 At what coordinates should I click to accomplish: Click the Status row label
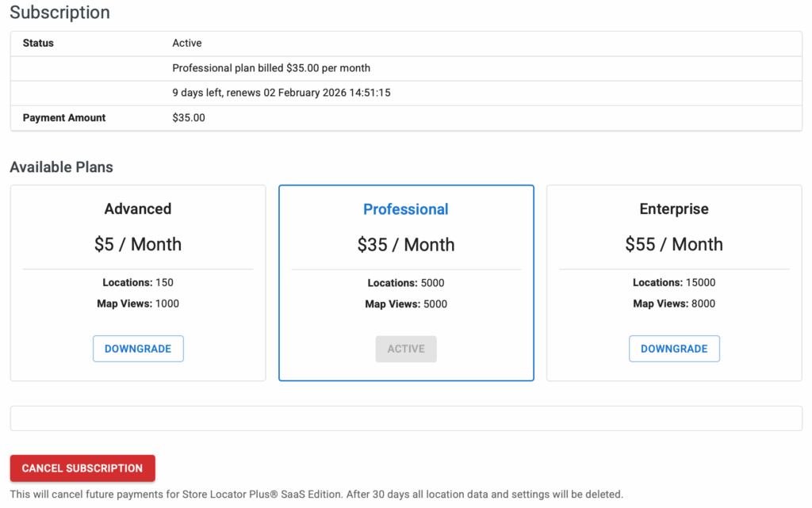[x=38, y=44]
